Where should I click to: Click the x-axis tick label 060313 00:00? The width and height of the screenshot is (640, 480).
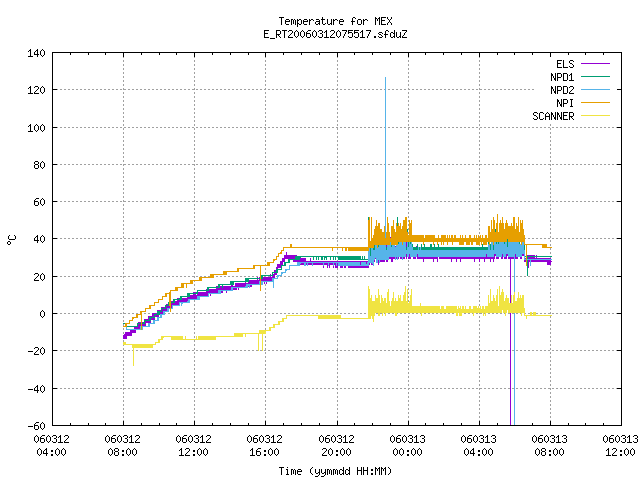tap(407, 446)
